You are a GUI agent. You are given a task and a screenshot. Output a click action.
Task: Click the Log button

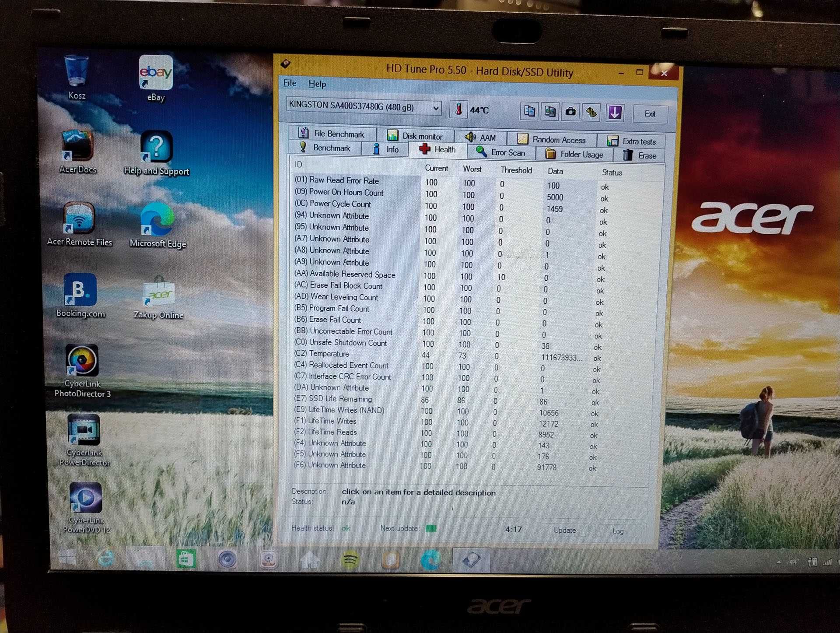tap(618, 531)
